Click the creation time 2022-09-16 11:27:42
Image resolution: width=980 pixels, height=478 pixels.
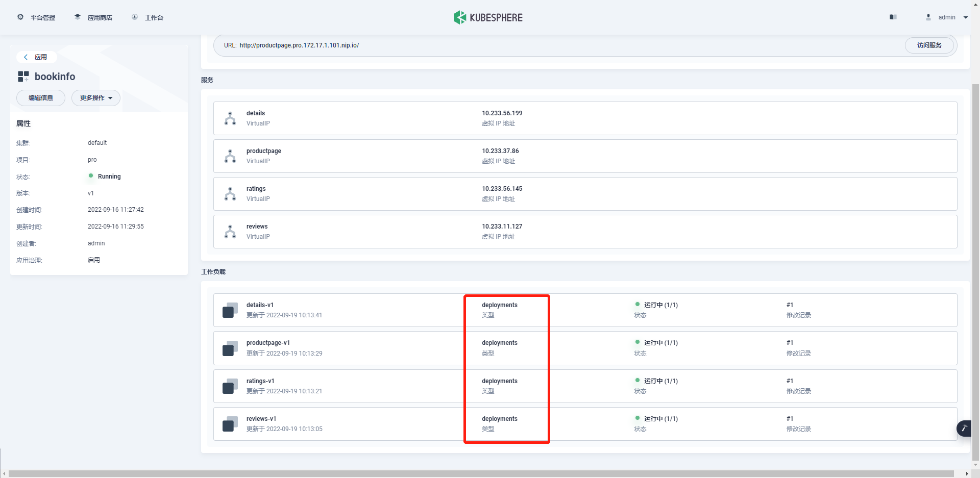point(116,210)
